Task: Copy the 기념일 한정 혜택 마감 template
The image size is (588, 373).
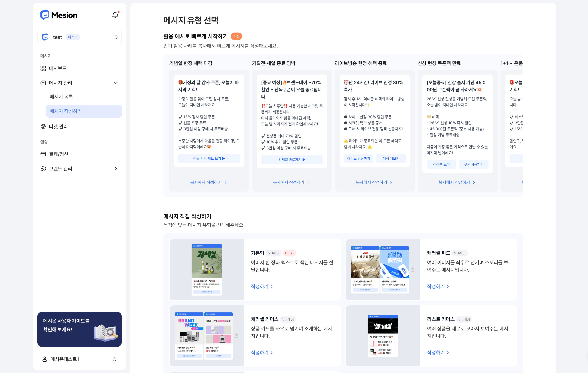Action: (x=209, y=182)
